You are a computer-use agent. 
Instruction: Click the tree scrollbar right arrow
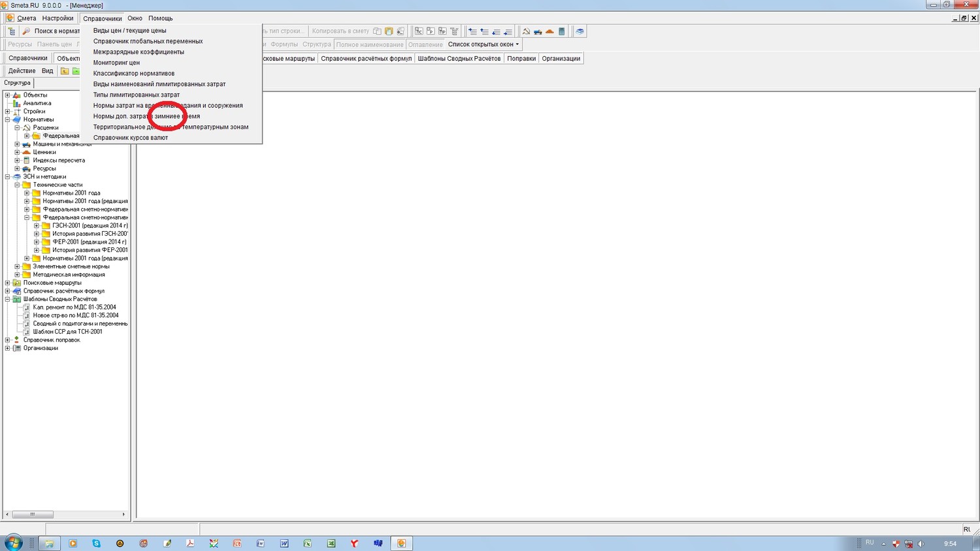tap(123, 514)
